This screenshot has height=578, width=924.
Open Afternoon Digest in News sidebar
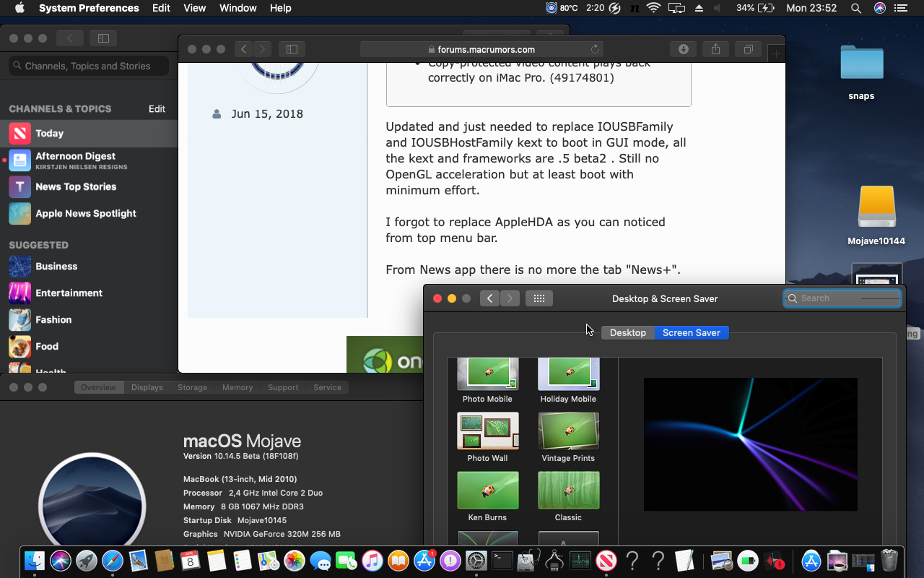coord(89,160)
